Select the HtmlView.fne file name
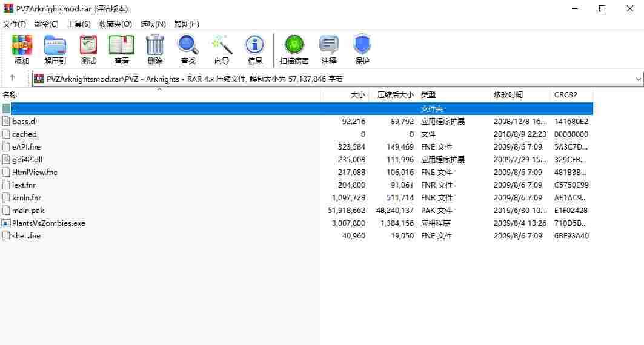Screen dimensions: 644x345 pos(35,172)
